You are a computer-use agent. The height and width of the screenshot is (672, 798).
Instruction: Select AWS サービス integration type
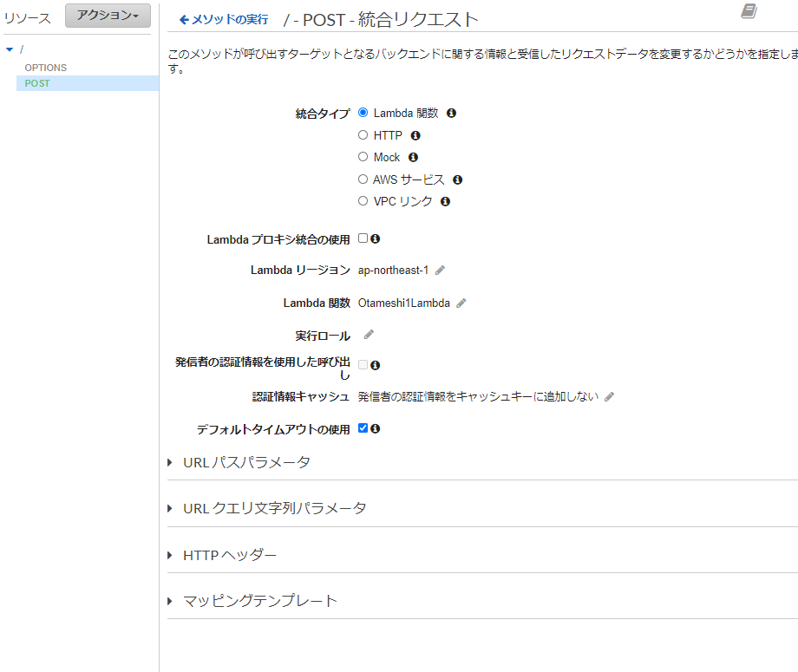[x=363, y=179]
